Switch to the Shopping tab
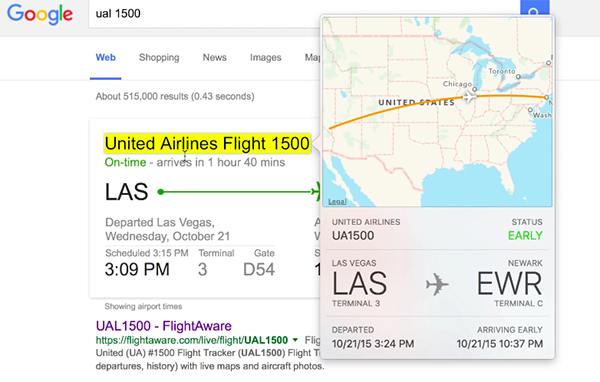This screenshot has height=382, width=600. coord(159,57)
